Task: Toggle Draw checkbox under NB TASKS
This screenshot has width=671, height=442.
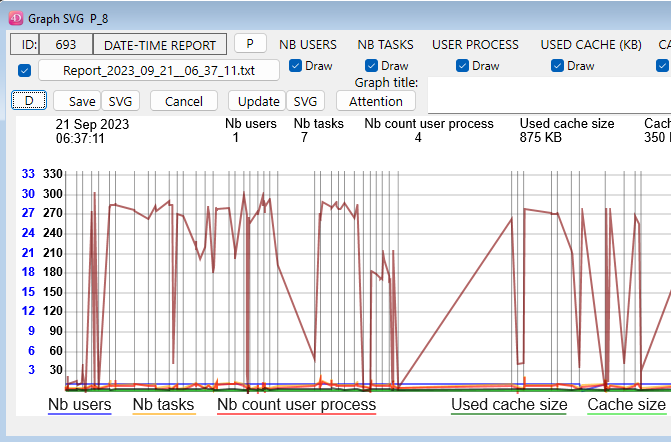Action: click(373, 66)
